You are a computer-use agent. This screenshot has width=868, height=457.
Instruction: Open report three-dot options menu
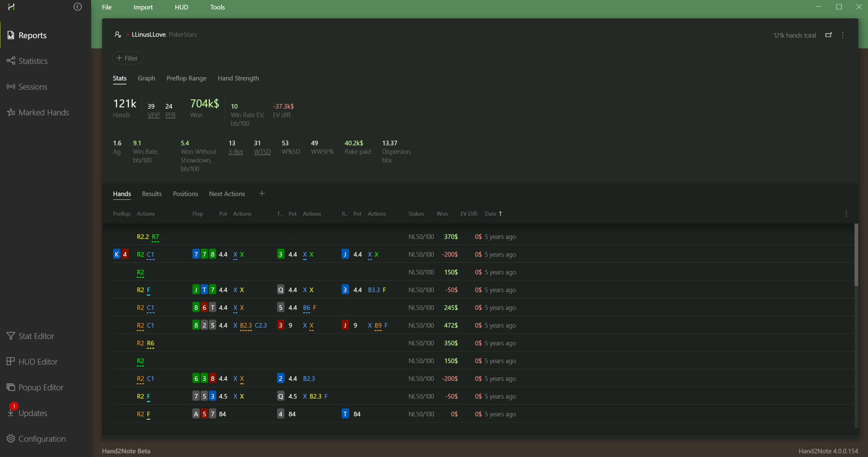pos(843,35)
